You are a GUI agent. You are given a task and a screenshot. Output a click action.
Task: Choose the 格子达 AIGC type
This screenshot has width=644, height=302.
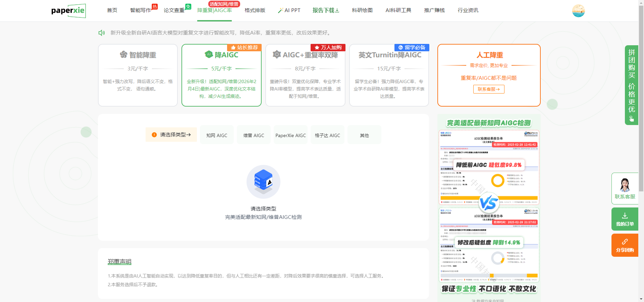(327, 135)
